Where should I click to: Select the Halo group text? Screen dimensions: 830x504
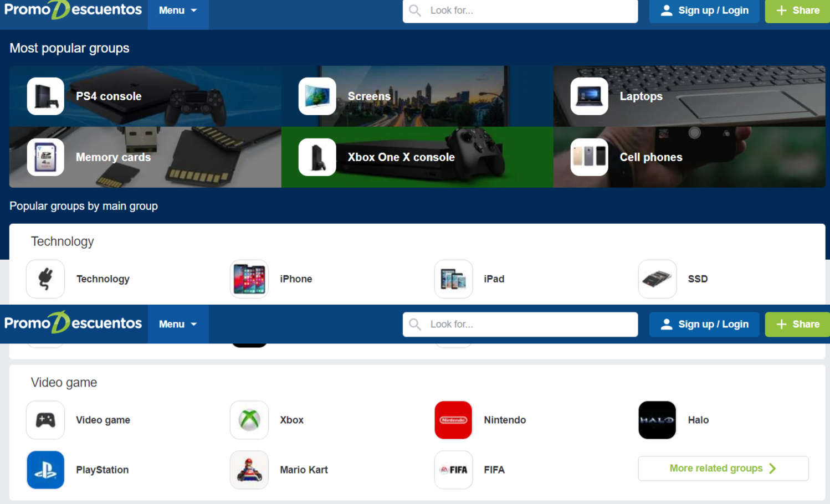(698, 420)
